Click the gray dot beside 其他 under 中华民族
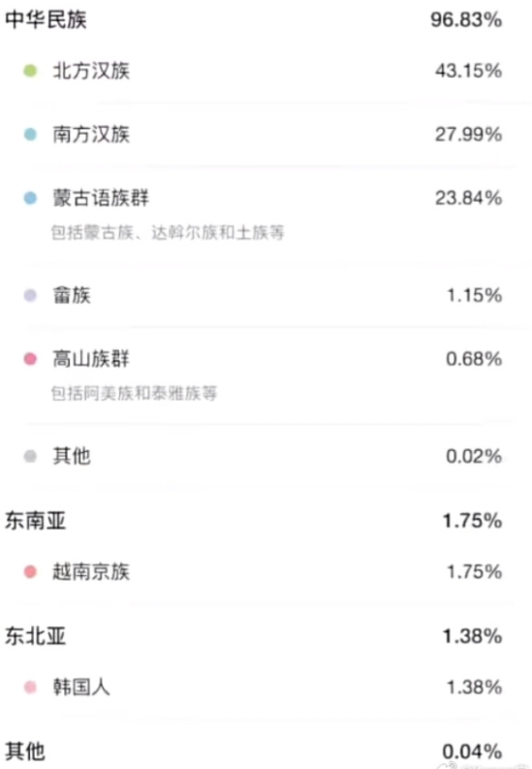Screen dimensions: 532x769 (x=30, y=456)
